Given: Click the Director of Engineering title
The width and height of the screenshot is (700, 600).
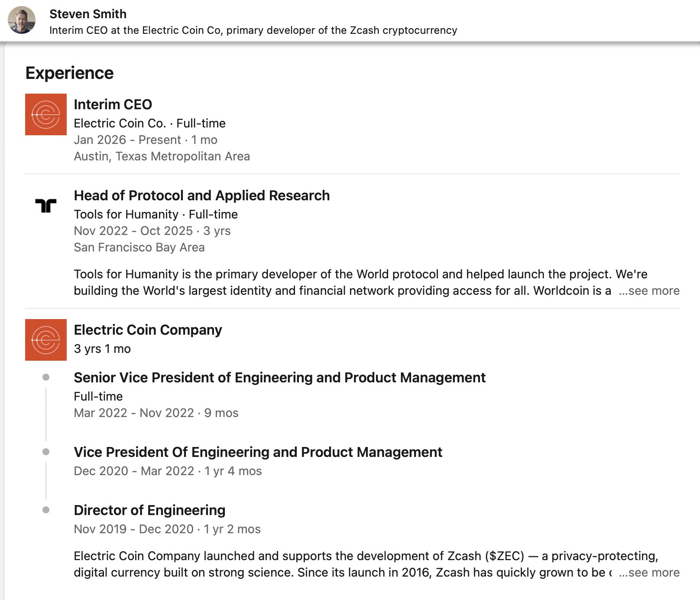Looking at the screenshot, I should coord(149,510).
